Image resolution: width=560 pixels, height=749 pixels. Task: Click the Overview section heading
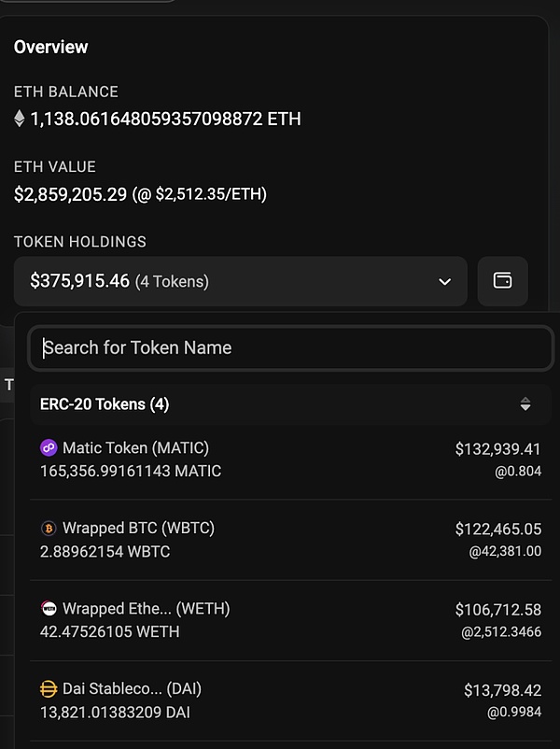pyautogui.click(x=51, y=47)
